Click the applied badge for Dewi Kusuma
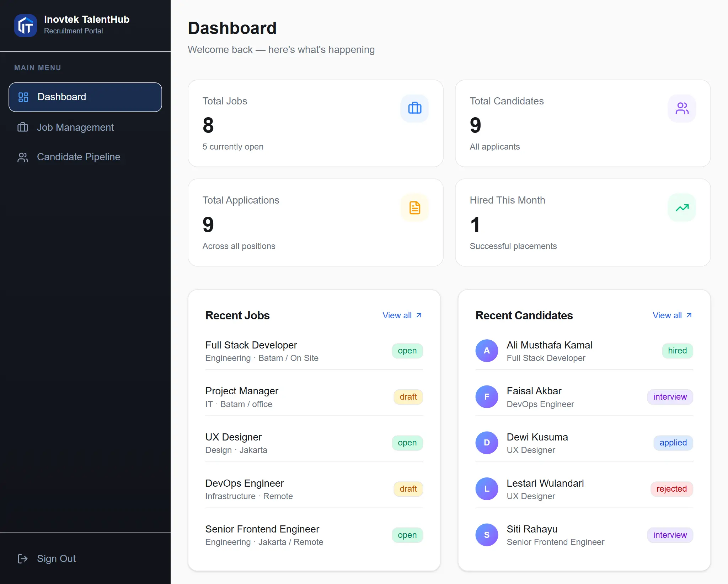Image resolution: width=728 pixels, height=584 pixels. point(673,443)
